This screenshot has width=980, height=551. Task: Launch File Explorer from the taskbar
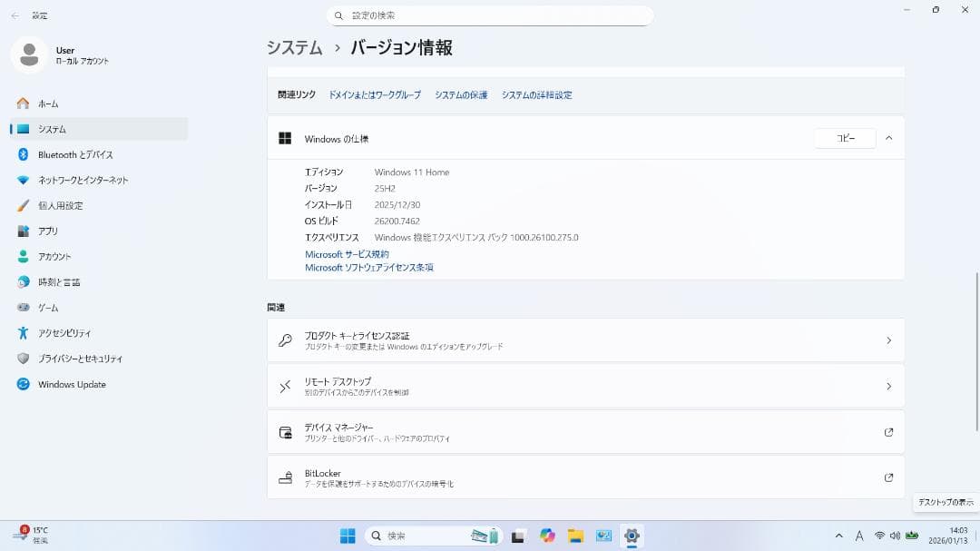click(575, 536)
